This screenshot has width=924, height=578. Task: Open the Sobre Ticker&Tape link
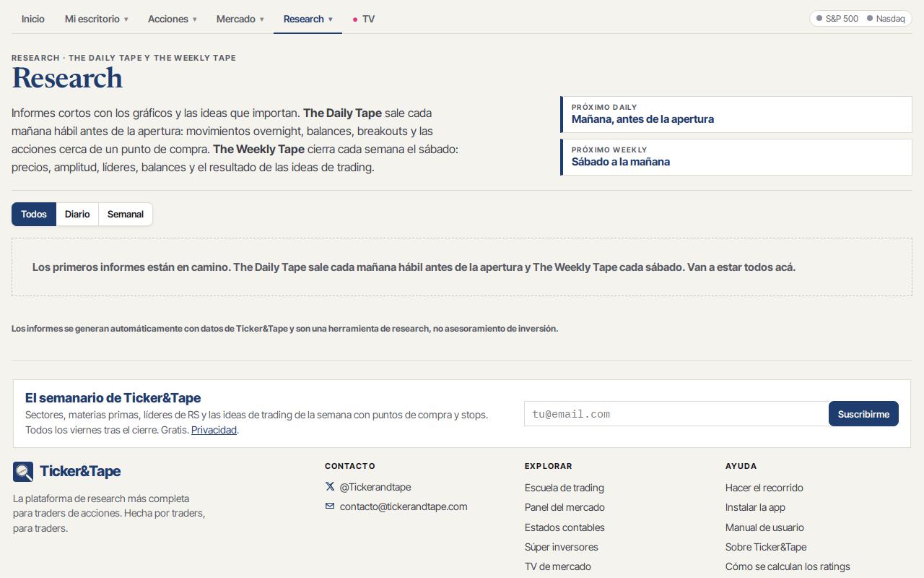point(766,547)
